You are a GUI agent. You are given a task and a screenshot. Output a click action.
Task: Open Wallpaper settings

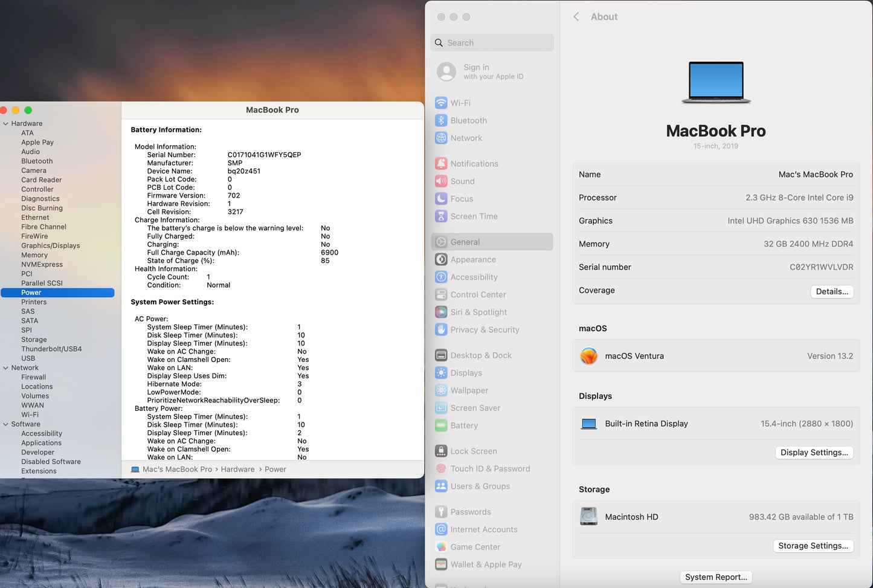point(469,390)
